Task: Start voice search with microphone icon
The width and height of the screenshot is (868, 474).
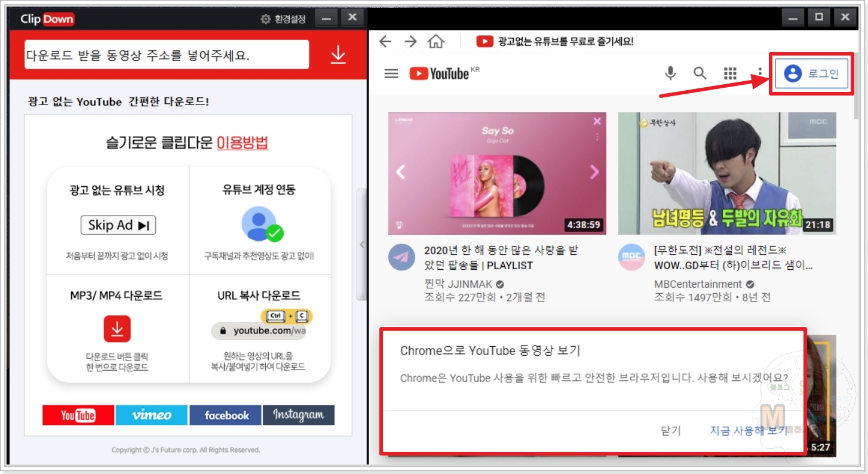Action: tap(671, 73)
